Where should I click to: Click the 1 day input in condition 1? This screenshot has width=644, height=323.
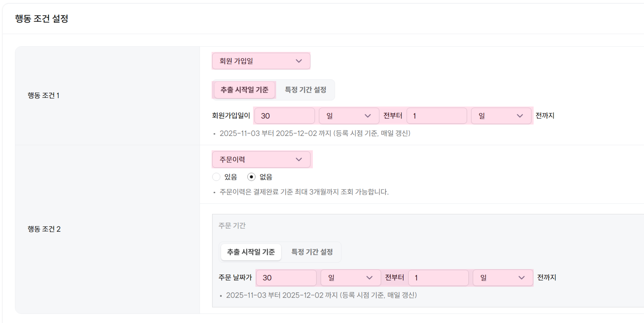pyautogui.click(x=437, y=116)
